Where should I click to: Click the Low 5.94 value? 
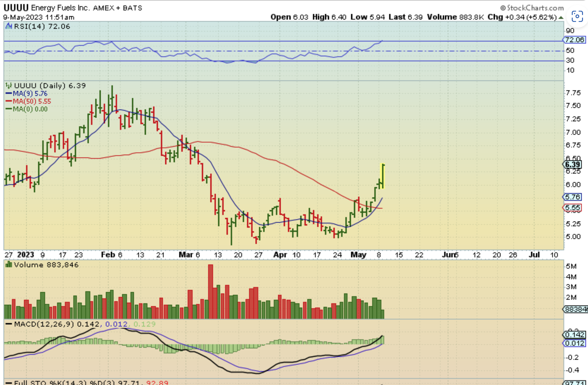[368, 17]
